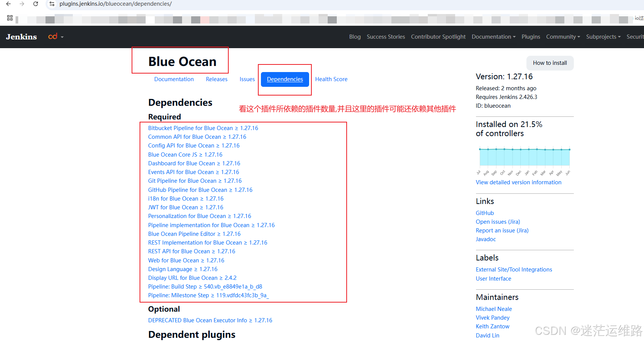Open Web for Blue Ocean link
Image resolution: width=644 pixels, height=342 pixels.
186,260
